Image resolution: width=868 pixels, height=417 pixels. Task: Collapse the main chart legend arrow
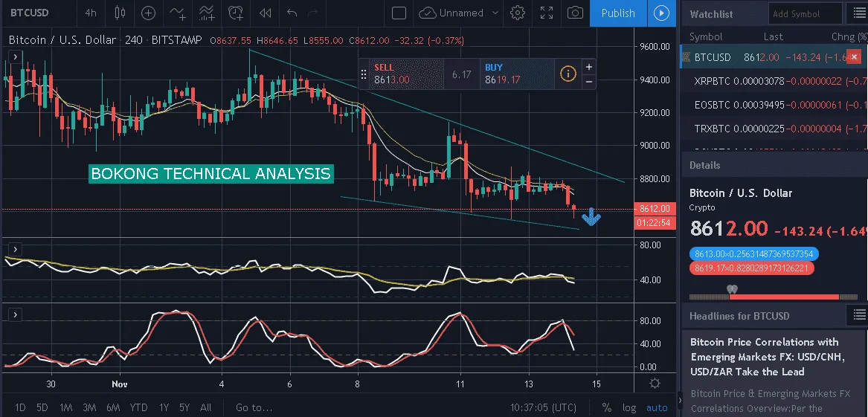[15, 56]
